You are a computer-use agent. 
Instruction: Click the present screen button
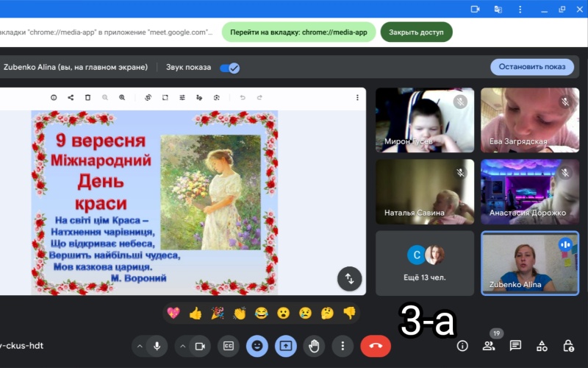(286, 346)
